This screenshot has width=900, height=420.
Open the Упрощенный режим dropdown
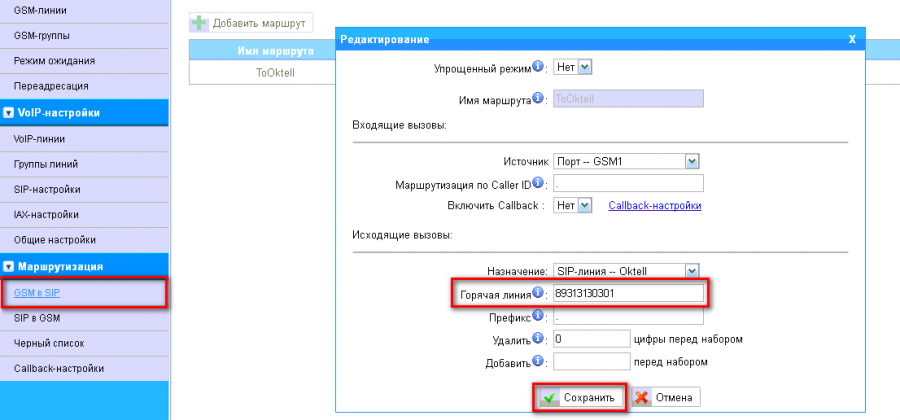574,67
